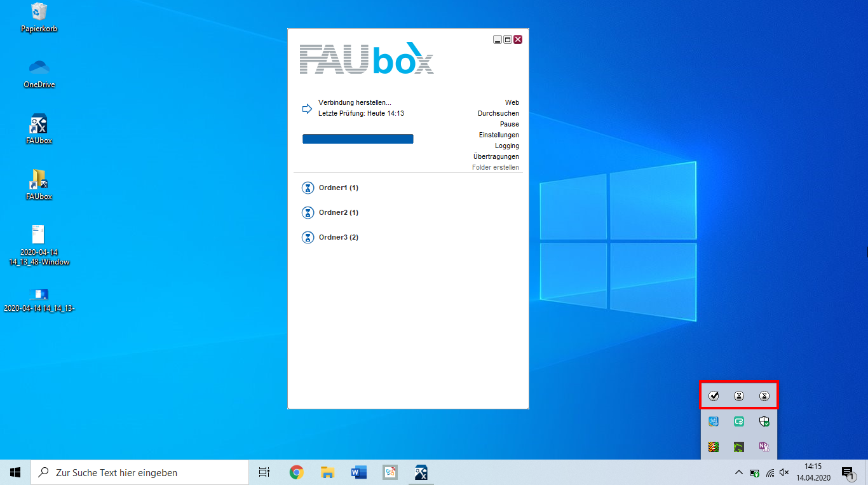Open the Windows Start menu
Viewport: 868px width, 485px height.
tap(15, 472)
